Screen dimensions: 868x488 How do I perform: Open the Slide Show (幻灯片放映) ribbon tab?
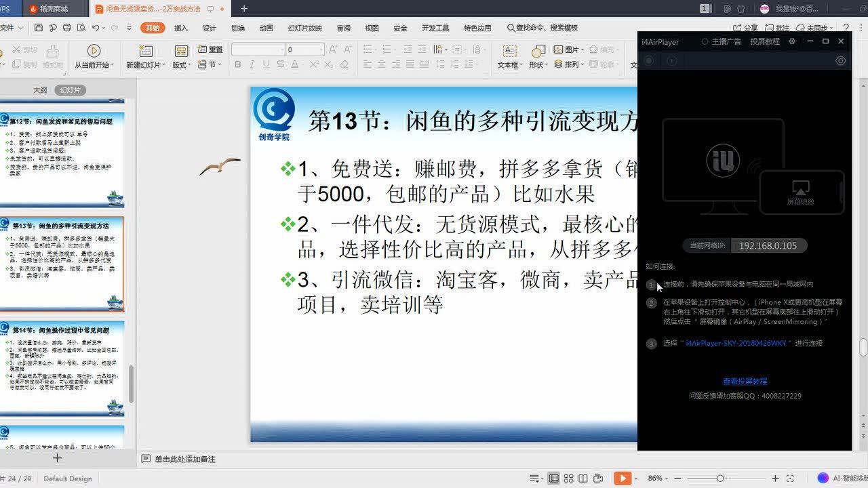tap(305, 28)
